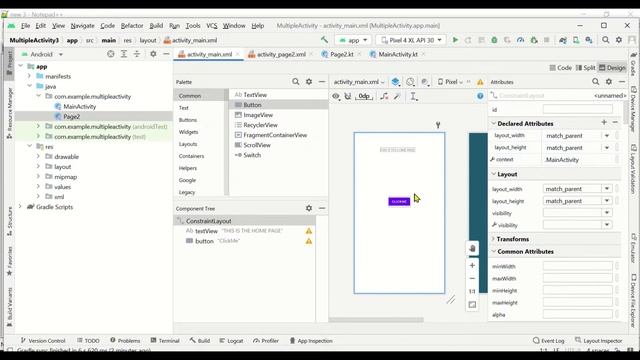Open Pixel 4 XL API 30 device dropdown
Viewport: 640px width, 360px height.
pos(411,40)
